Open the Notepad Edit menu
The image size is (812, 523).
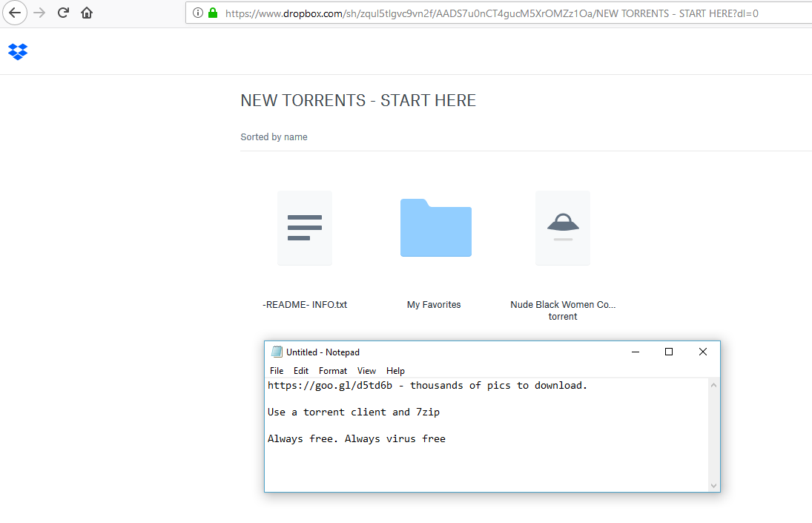pyautogui.click(x=301, y=371)
